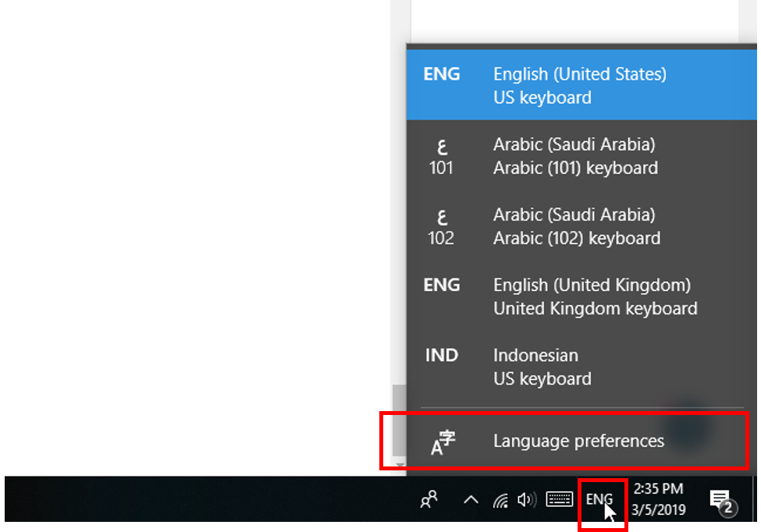761x532 pixels.
Task: Click the date showing 3/5/2019
Action: click(658, 508)
